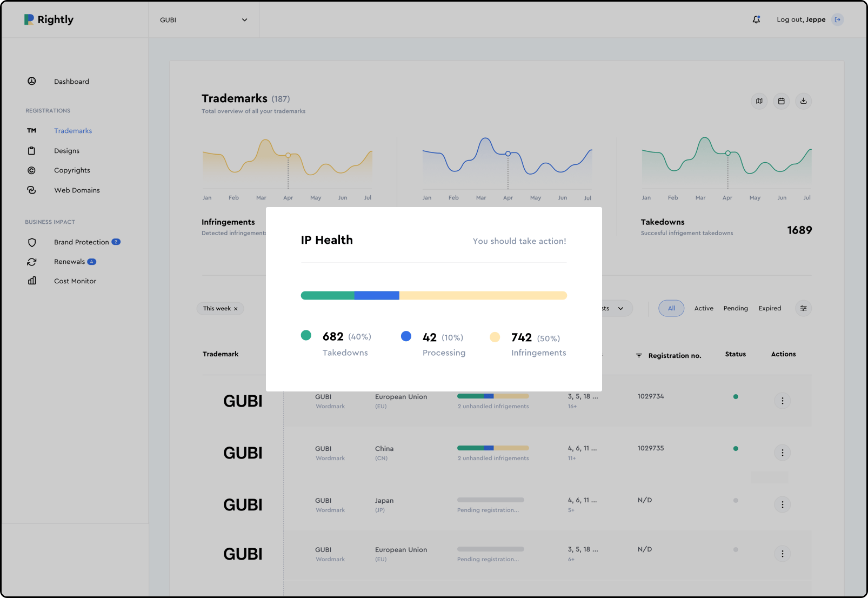
Task: Open the Dashboard icon in sidebar
Action: pyautogui.click(x=32, y=81)
